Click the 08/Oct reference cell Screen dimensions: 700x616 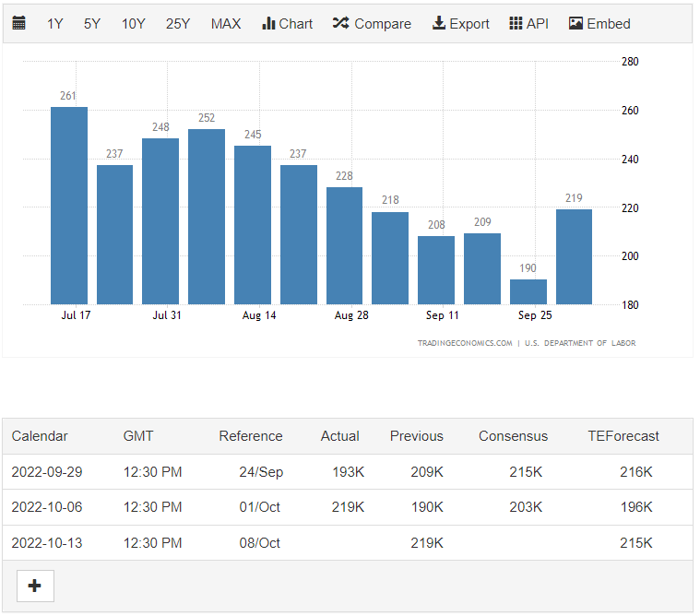coord(259,543)
